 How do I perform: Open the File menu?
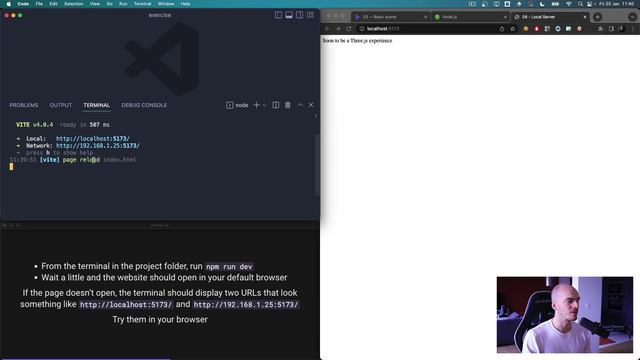pyautogui.click(x=39, y=4)
